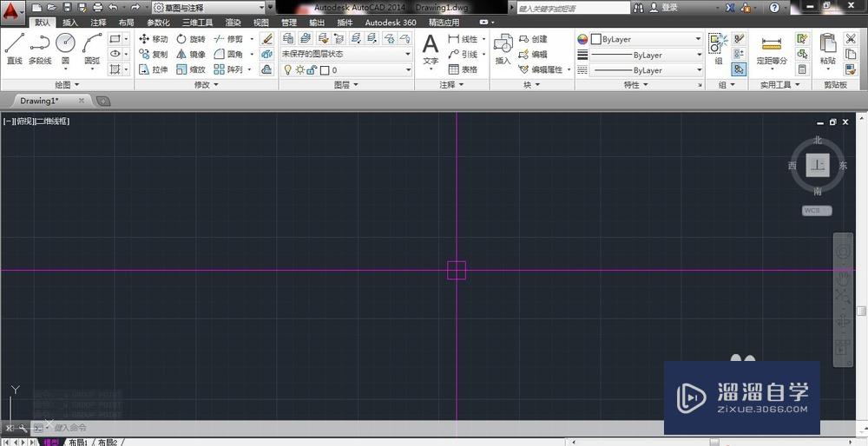Toggle group selection on/off button

click(739, 69)
